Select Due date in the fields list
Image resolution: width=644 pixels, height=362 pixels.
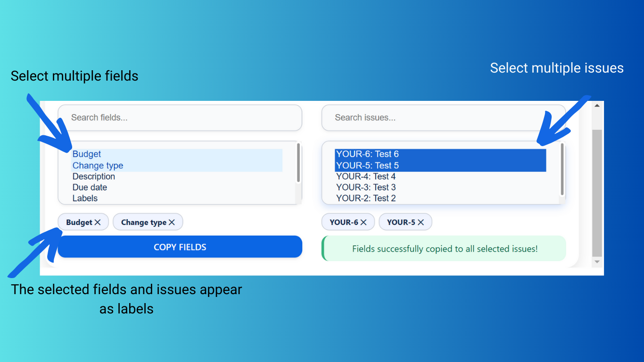(177, 187)
